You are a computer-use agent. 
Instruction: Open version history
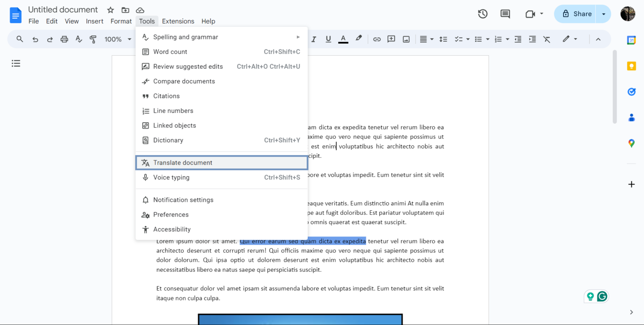coord(483,14)
